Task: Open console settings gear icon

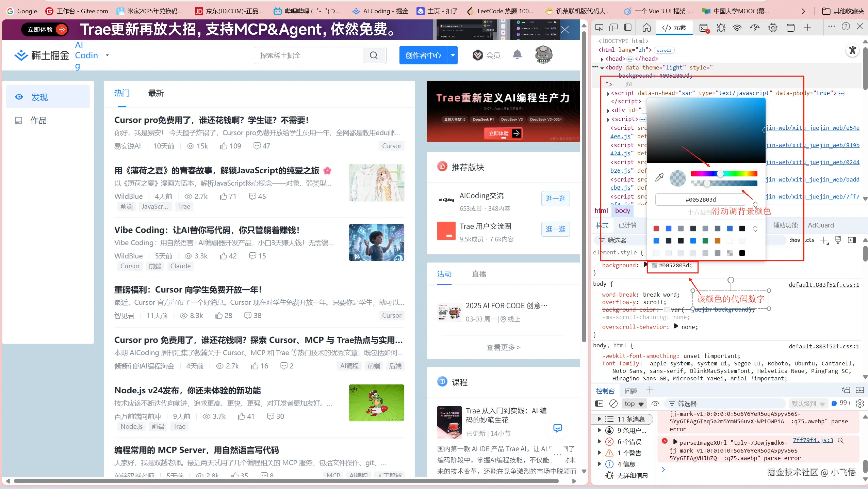Action: point(860,404)
